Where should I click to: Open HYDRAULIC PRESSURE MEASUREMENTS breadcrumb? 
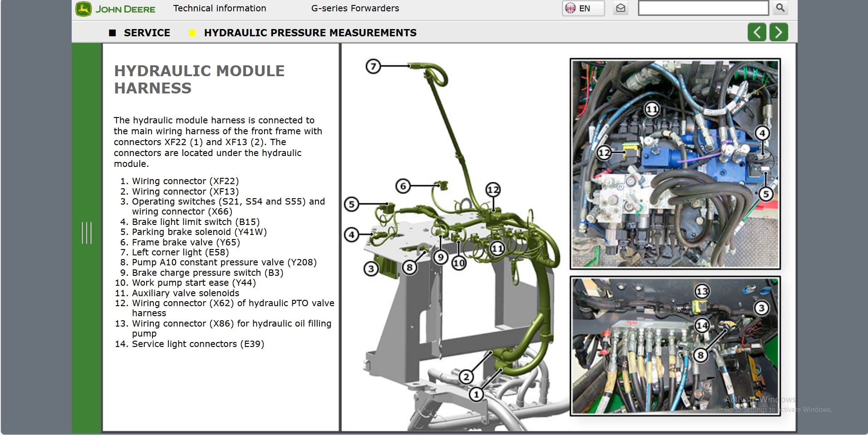tap(310, 33)
